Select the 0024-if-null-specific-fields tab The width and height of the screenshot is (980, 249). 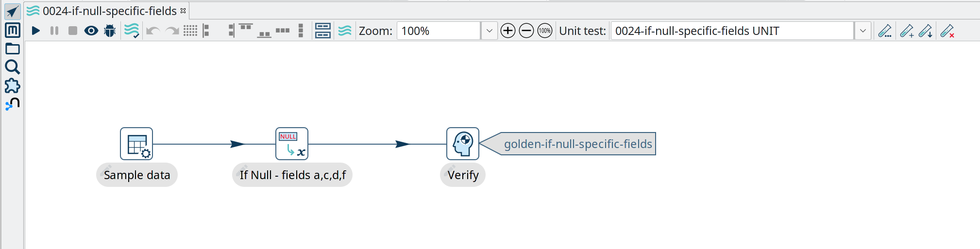click(x=109, y=11)
